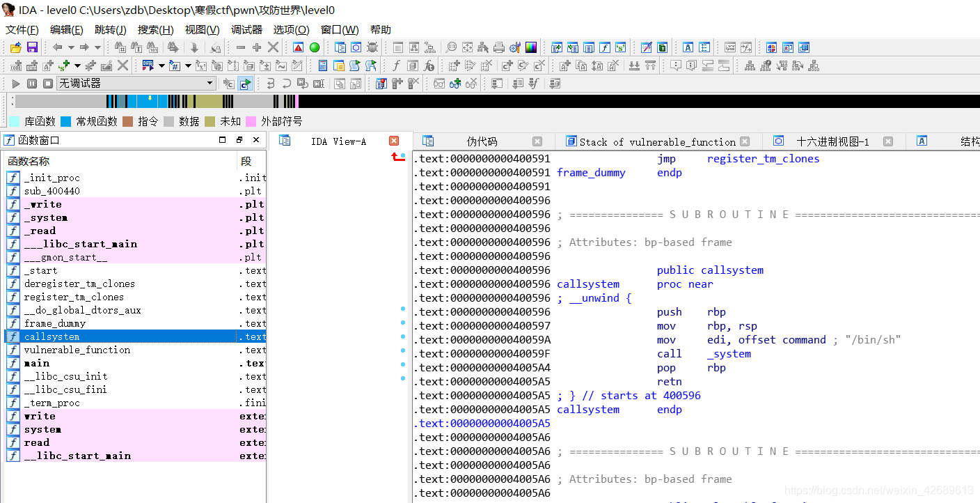Click the bug debugger icon
Viewport: 980px width, 503px height.
[372, 47]
